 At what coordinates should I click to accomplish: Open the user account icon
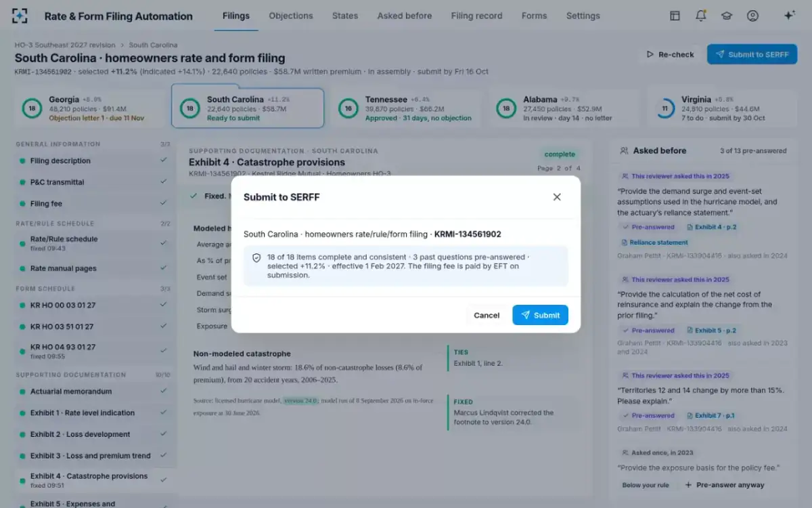(752, 16)
